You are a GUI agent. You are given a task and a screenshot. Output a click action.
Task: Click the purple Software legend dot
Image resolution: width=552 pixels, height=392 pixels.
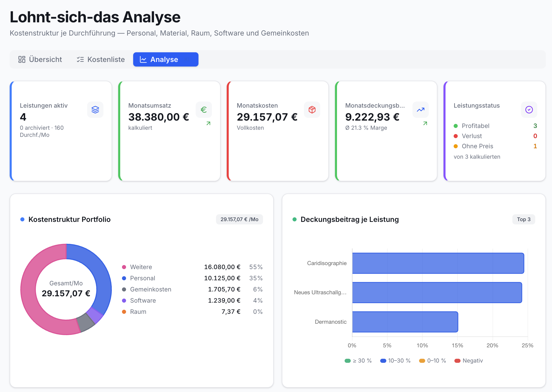click(124, 301)
